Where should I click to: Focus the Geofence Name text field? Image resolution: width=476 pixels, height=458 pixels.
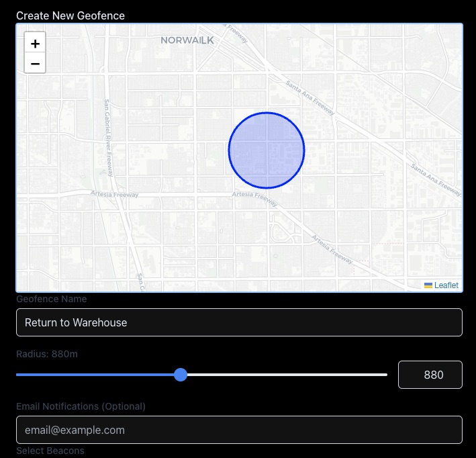[239, 322]
